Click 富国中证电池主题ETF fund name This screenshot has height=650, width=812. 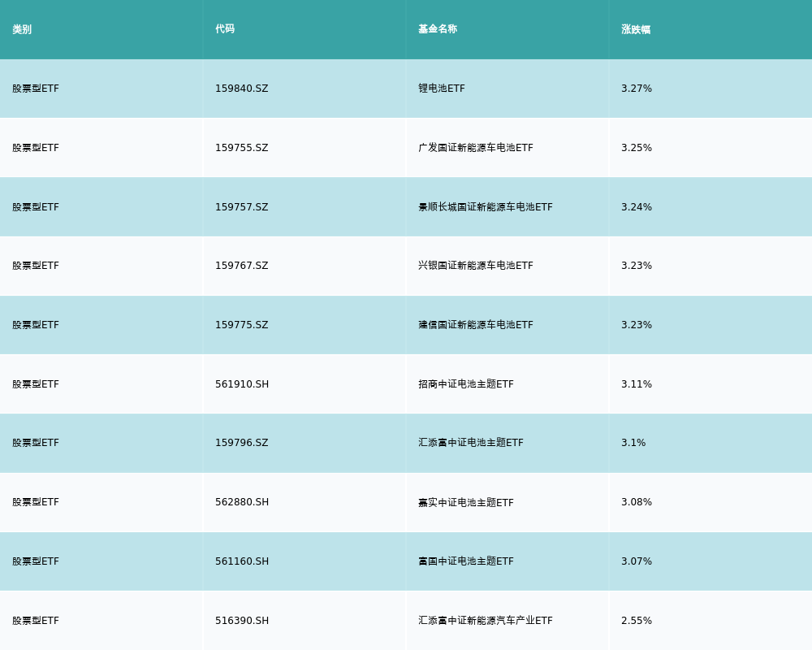point(466,561)
